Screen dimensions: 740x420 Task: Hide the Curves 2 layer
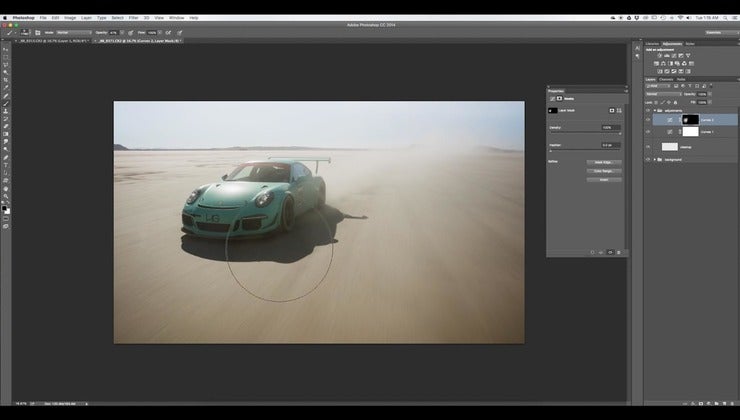tap(648, 120)
